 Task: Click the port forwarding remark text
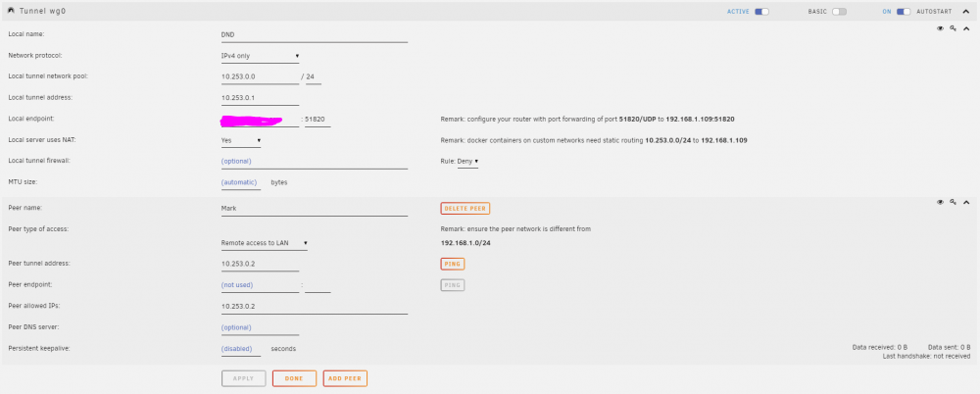(587, 119)
